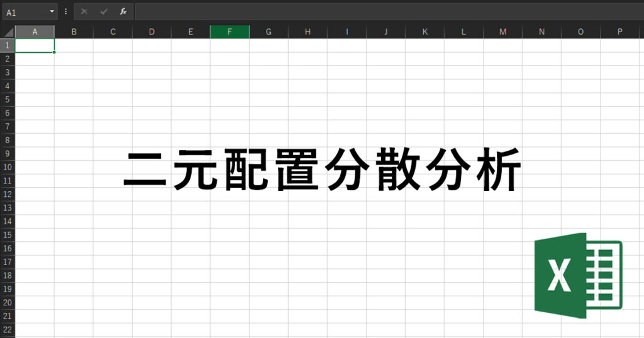
Task: Select the column H header
Action: tap(308, 32)
